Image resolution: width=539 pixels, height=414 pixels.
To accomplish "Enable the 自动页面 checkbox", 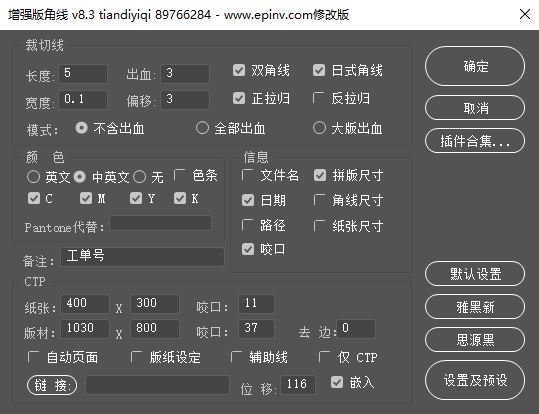I will (x=33, y=357).
